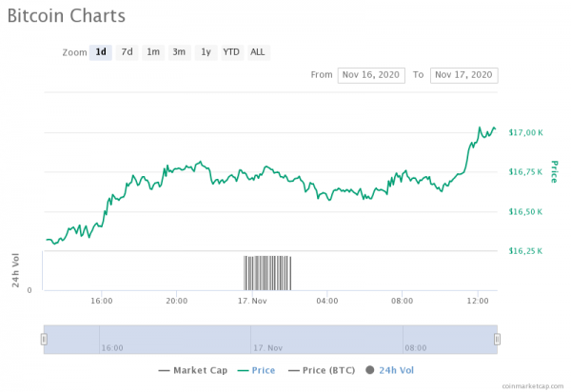Show ALL time chart range
This screenshot has height=392, width=571.
(x=258, y=52)
